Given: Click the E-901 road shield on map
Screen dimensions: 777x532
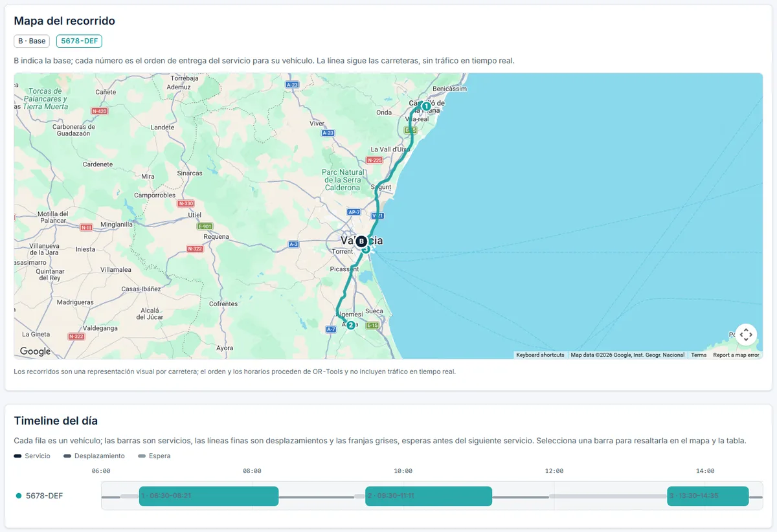Looking at the screenshot, I should tap(205, 227).
